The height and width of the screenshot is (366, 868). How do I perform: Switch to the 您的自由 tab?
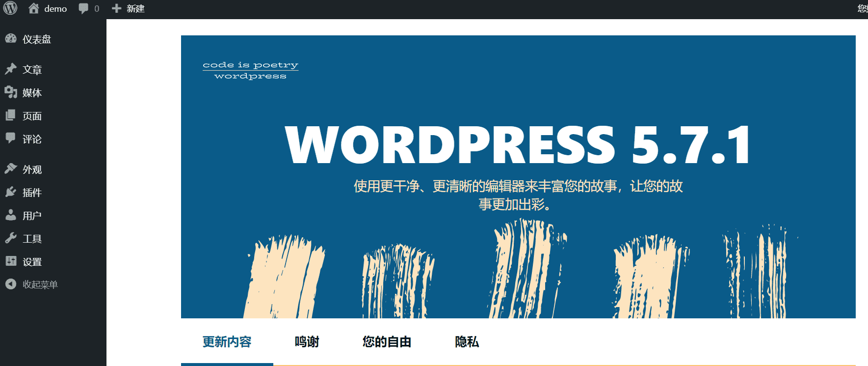click(387, 342)
